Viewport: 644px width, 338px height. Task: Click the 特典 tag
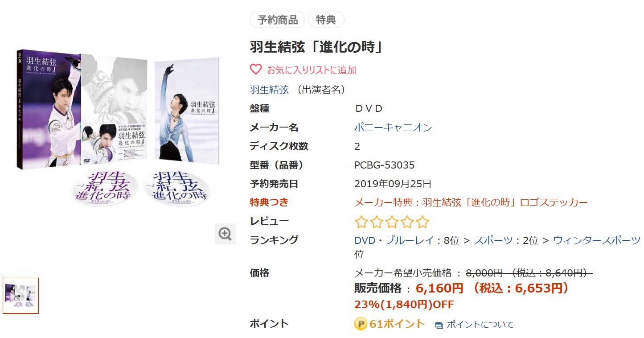(326, 20)
